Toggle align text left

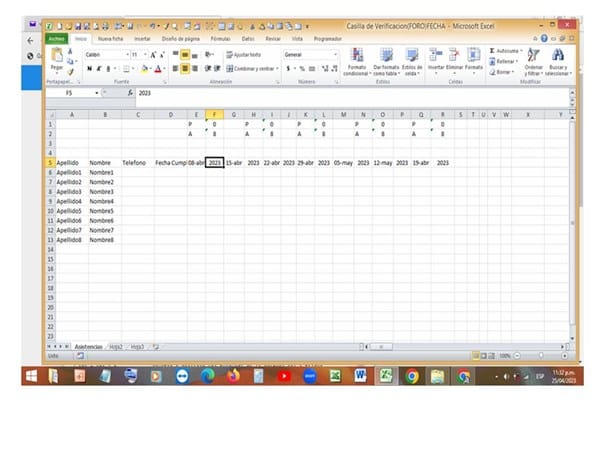[x=175, y=68]
